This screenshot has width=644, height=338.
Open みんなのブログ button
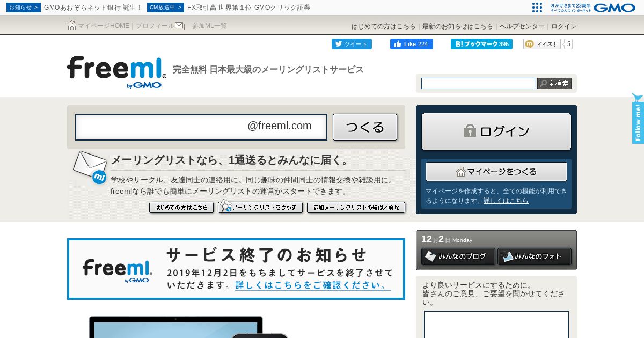(x=458, y=256)
